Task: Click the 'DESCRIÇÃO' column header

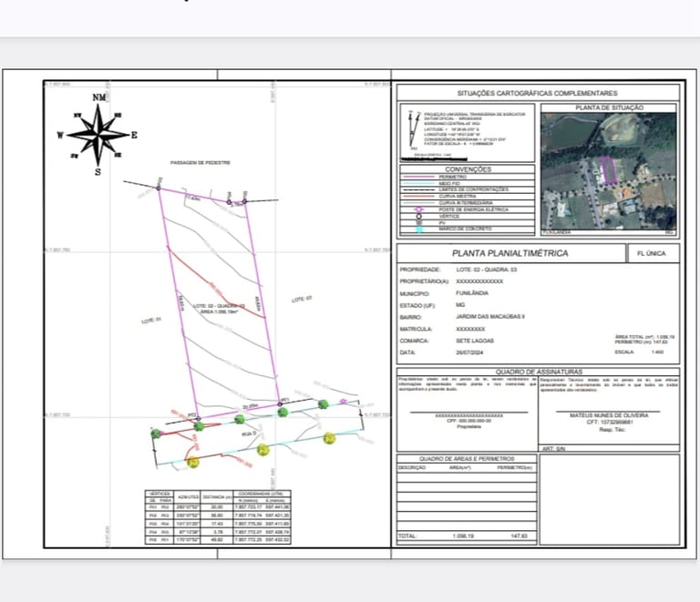Action: click(412, 467)
